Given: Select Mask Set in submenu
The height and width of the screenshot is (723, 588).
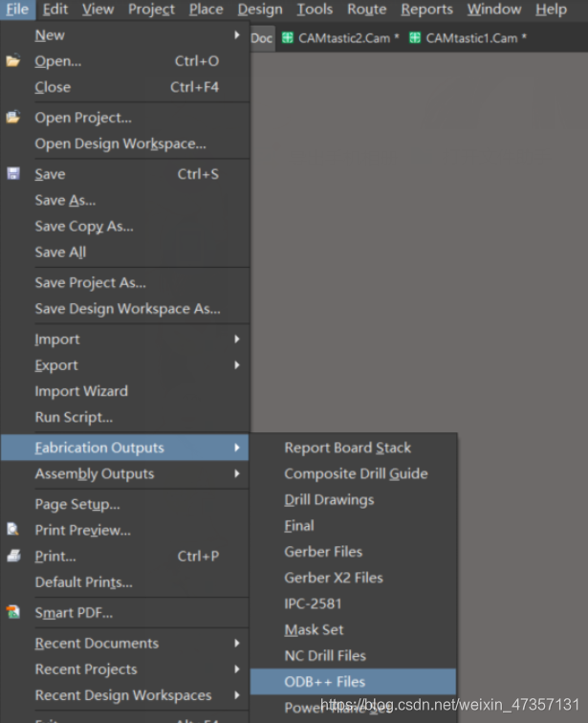Looking at the screenshot, I should pos(354,629).
